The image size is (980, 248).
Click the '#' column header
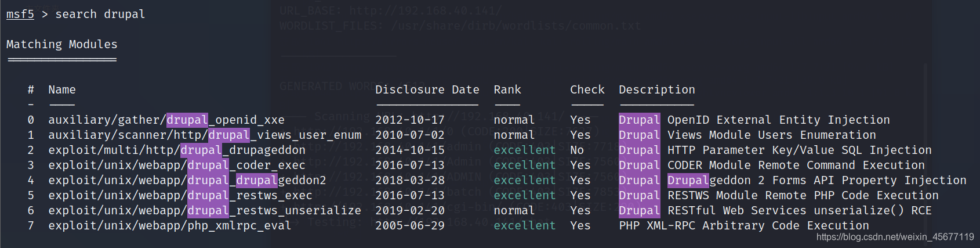click(x=31, y=89)
